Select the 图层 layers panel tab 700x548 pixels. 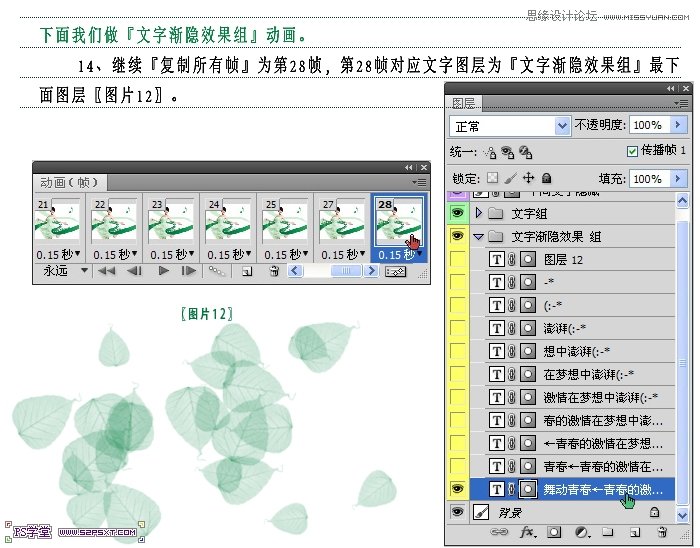(x=463, y=104)
